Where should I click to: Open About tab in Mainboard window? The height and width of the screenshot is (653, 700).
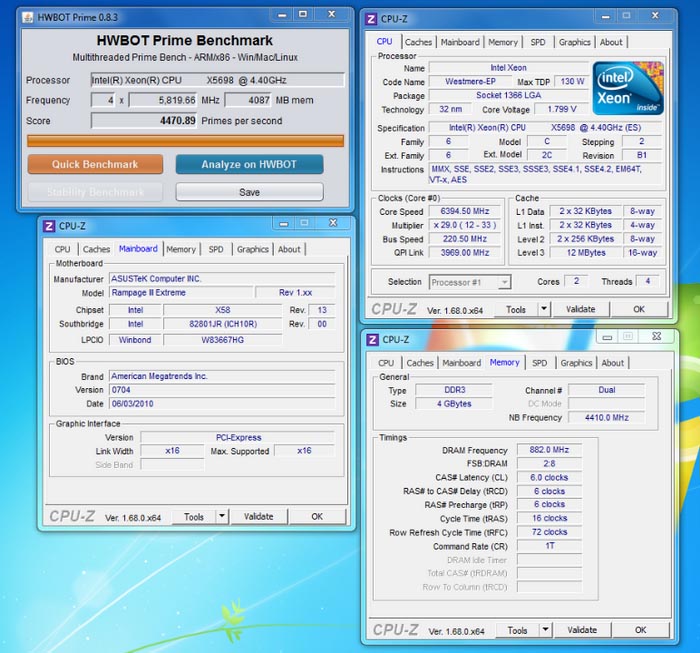(x=289, y=249)
